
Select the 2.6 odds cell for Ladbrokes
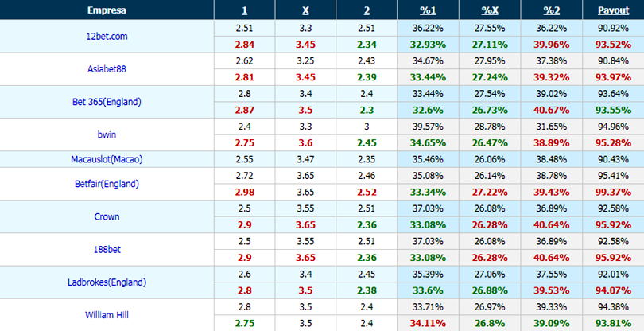[x=245, y=275]
